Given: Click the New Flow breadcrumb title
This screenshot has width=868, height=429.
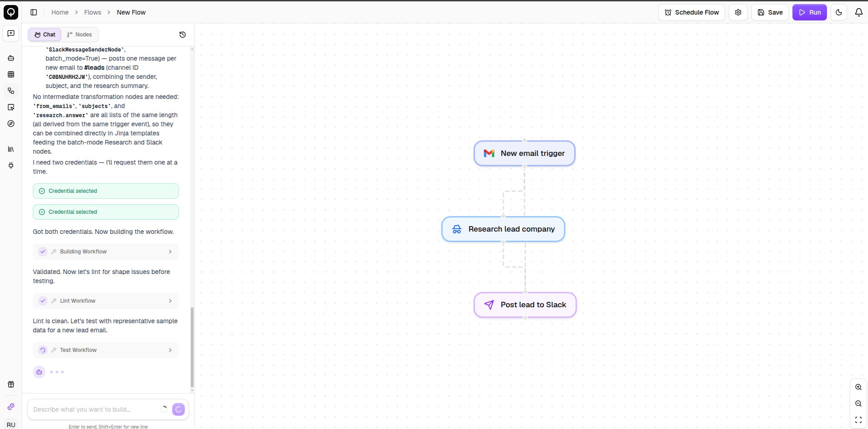Looking at the screenshot, I should point(131,12).
